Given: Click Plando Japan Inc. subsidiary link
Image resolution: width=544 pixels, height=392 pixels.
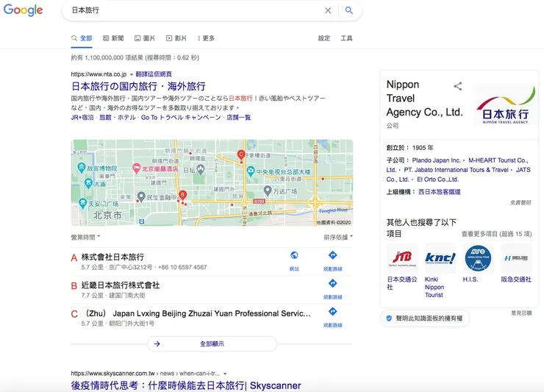Looking at the screenshot, I should pyautogui.click(x=436, y=160).
